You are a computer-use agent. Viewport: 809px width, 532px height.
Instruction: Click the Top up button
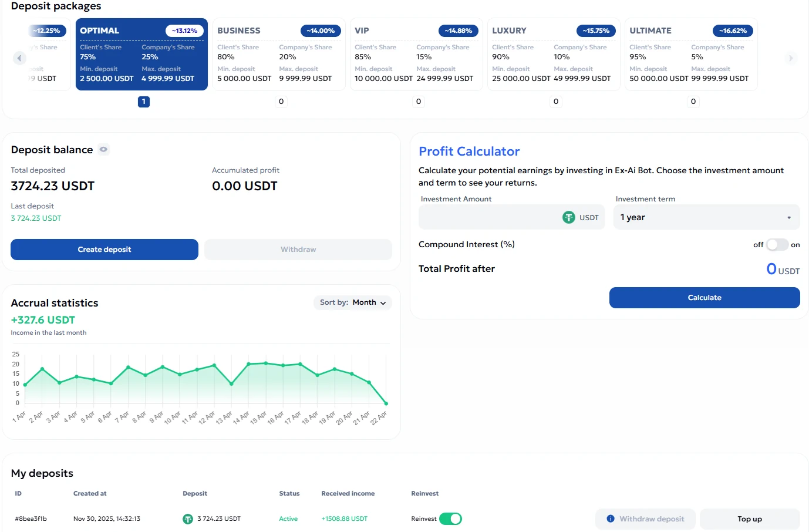(750, 519)
